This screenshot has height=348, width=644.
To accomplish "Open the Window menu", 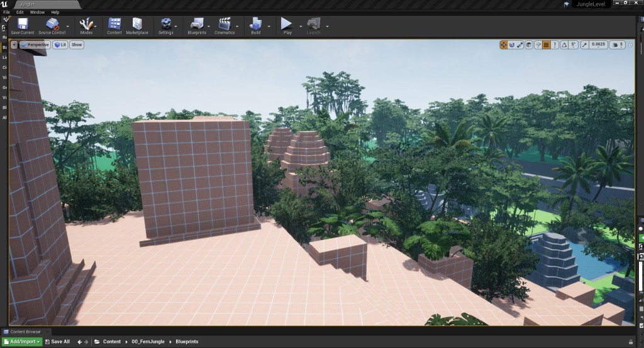I will (37, 12).
